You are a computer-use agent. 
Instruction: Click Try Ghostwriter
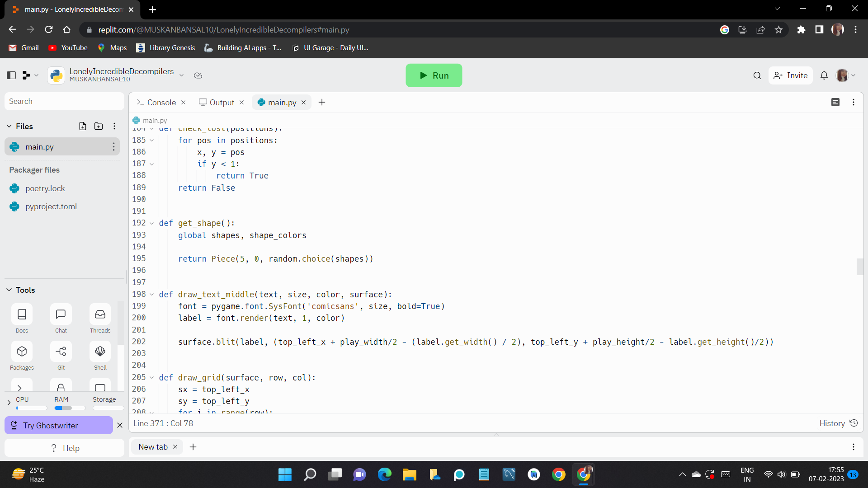(59, 425)
